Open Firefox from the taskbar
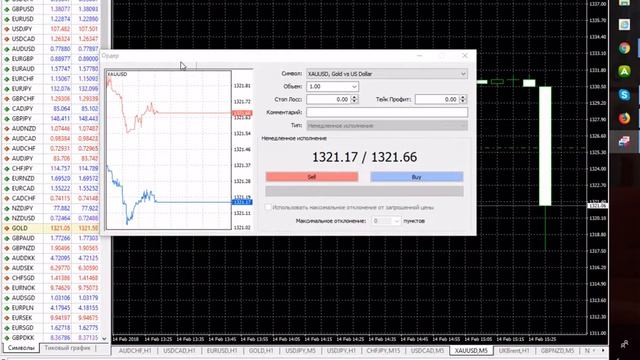This screenshot has width=640, height=360. pos(624,118)
